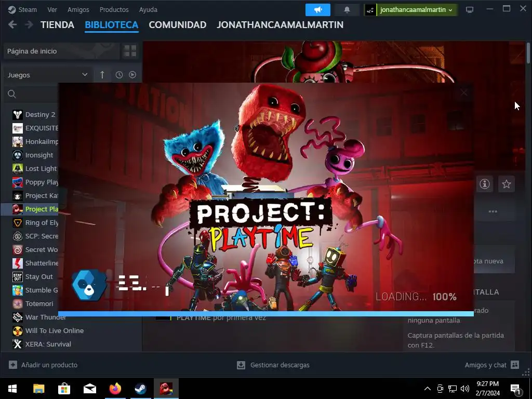The image size is (532, 399).
Task: Select Ironsight in the library list
Action: click(x=35, y=155)
